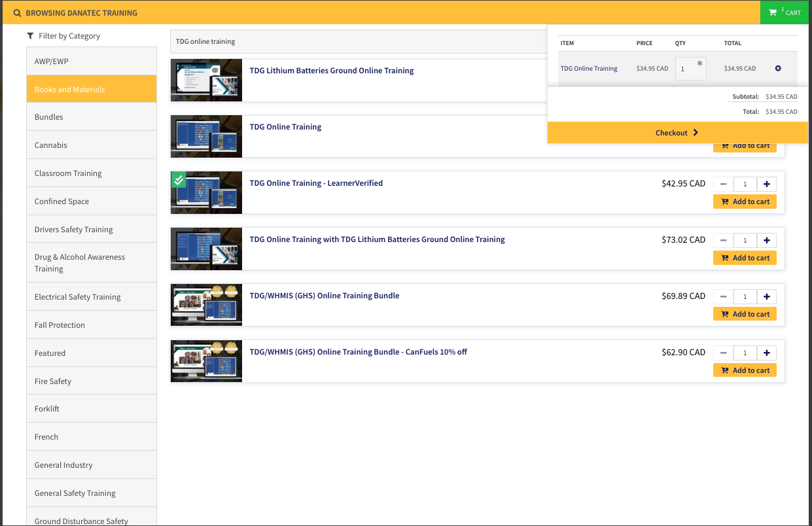The height and width of the screenshot is (526, 812).
Task: Click quantity field of LearnerVerified course
Action: click(x=745, y=184)
